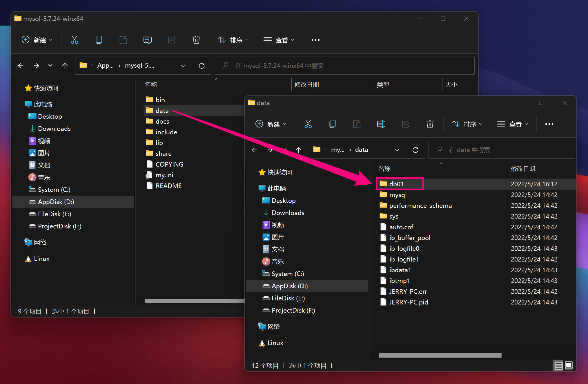Select the db01 folder
This screenshot has height=384, width=588.
396,184
